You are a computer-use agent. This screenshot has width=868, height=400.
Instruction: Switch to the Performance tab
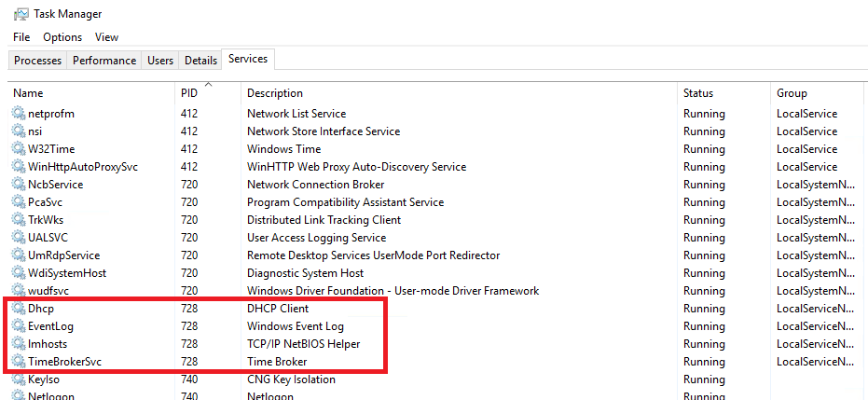click(104, 61)
